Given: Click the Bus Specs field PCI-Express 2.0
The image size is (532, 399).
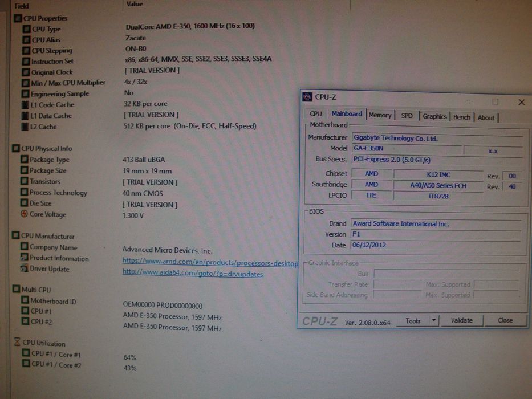Looking at the screenshot, I should [437, 160].
